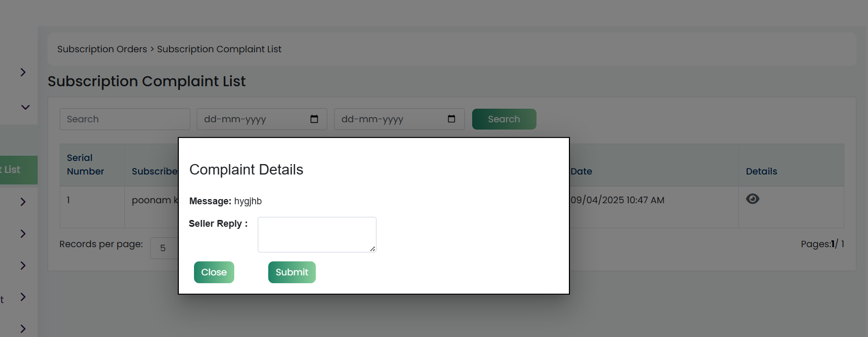Click the Serial Number column header

point(85,165)
